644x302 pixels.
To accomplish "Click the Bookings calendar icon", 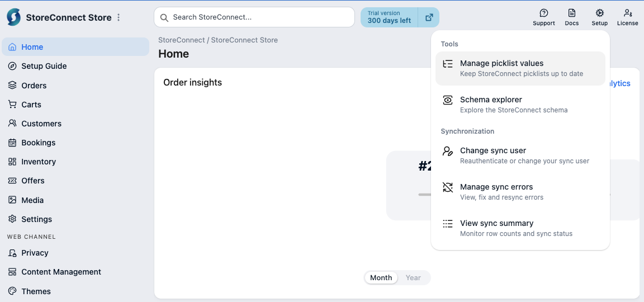I will click(12, 143).
